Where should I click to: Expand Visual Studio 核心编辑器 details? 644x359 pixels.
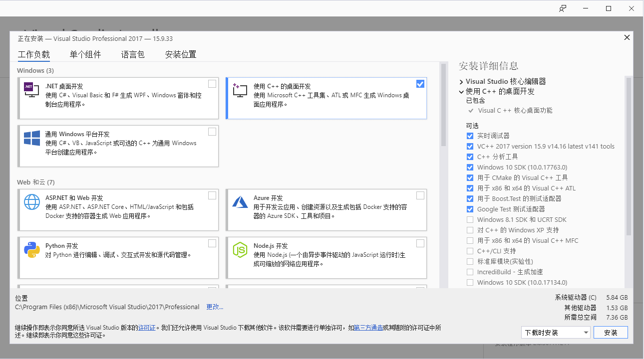point(461,81)
